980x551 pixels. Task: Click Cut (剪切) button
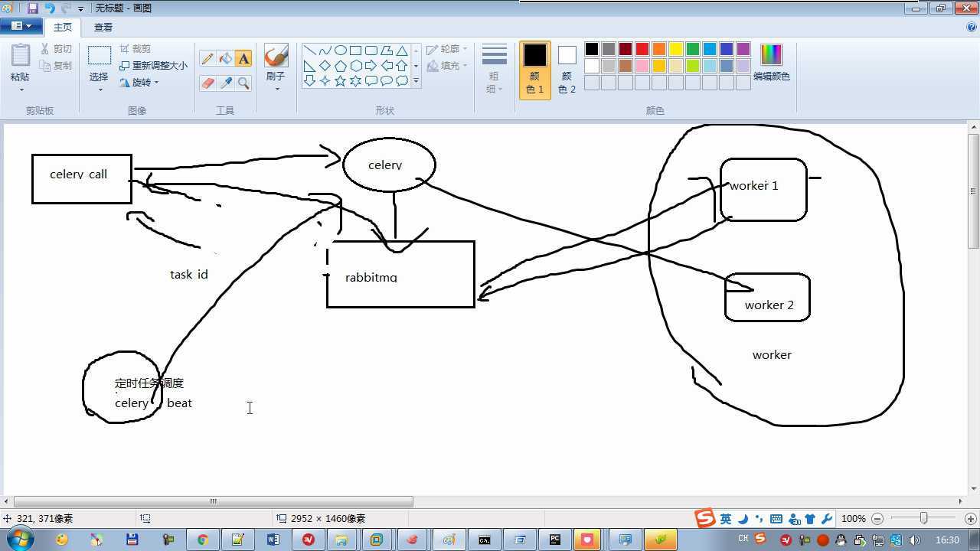click(x=57, y=49)
